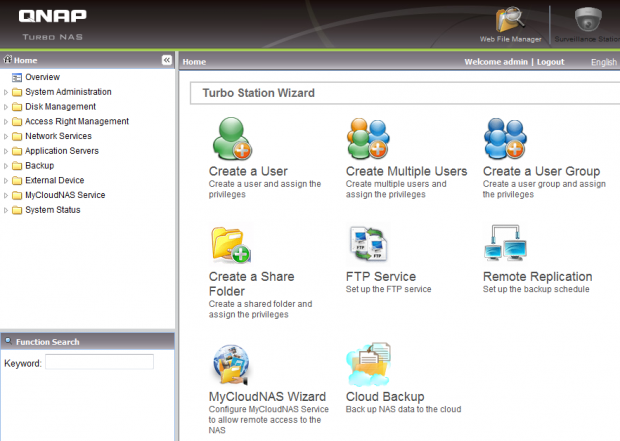Expand the MyCloudNAS Service tree node
This screenshot has width=620, height=441.
(6, 195)
